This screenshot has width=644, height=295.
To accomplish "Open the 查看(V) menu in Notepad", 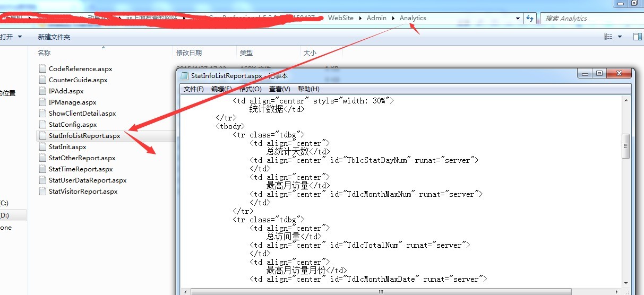I will [x=279, y=89].
